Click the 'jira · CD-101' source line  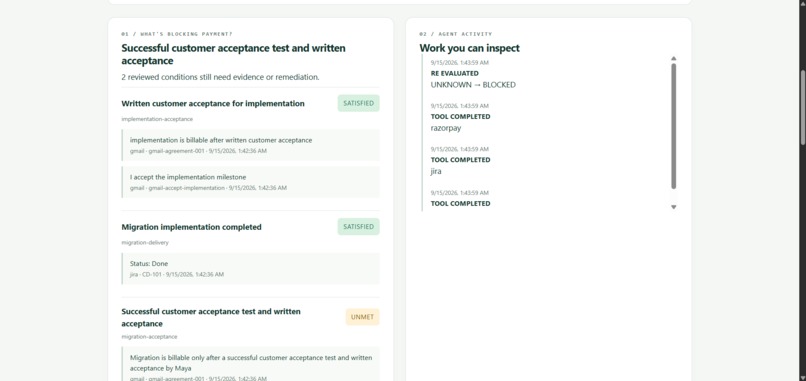(177, 275)
